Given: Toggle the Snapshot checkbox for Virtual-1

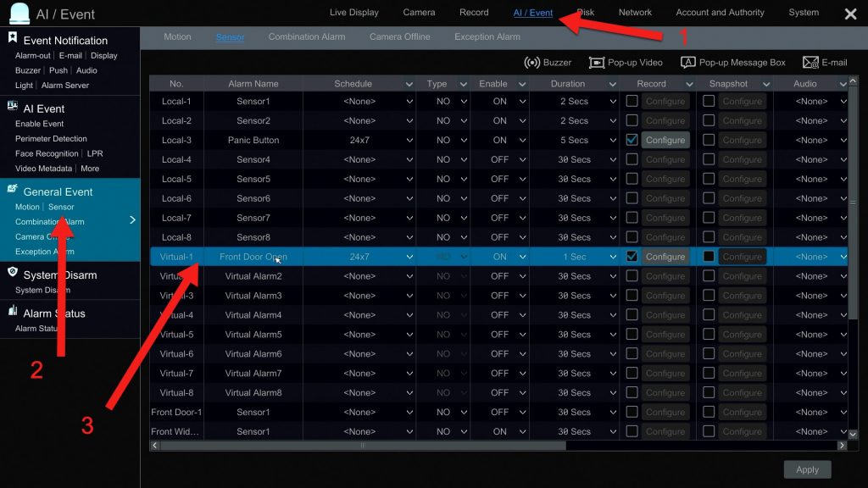Looking at the screenshot, I should (709, 256).
